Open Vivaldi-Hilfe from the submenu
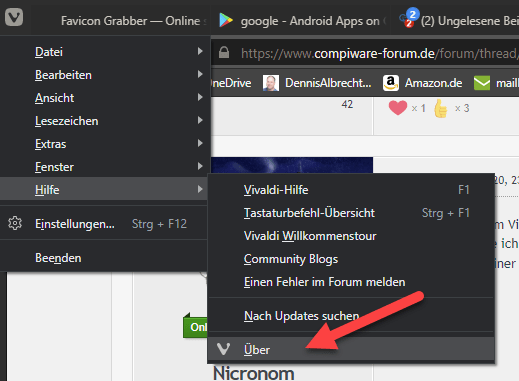 pyautogui.click(x=351, y=190)
